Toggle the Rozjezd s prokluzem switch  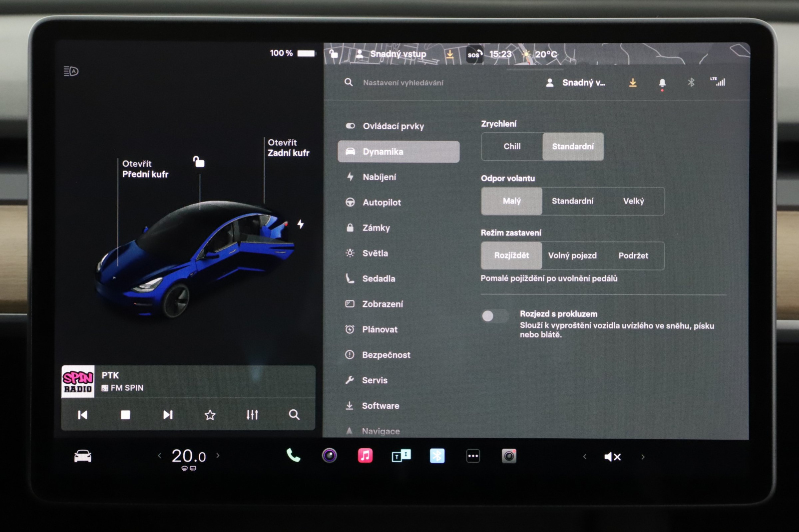point(494,316)
